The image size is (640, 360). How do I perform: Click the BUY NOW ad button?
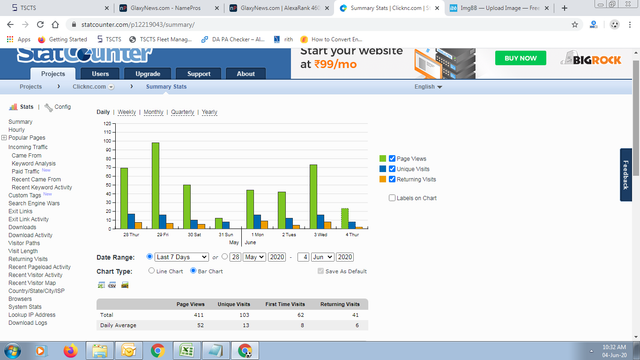pos(520,58)
